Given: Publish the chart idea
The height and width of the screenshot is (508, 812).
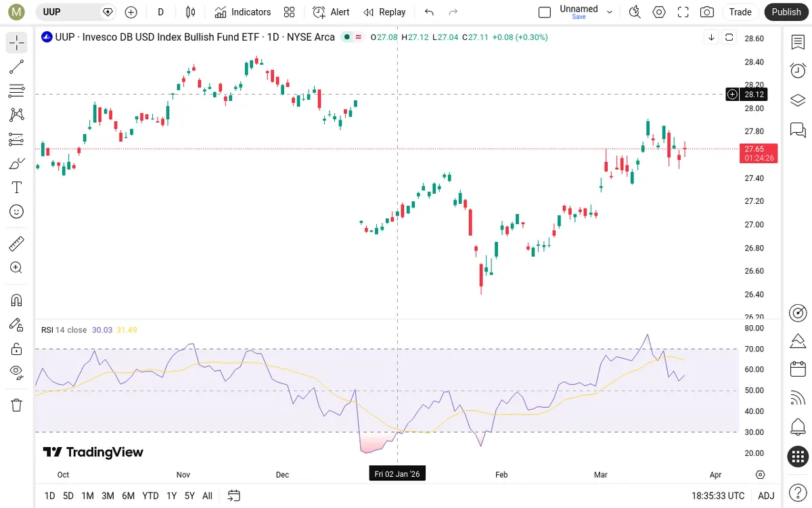Looking at the screenshot, I should tap(786, 12).
